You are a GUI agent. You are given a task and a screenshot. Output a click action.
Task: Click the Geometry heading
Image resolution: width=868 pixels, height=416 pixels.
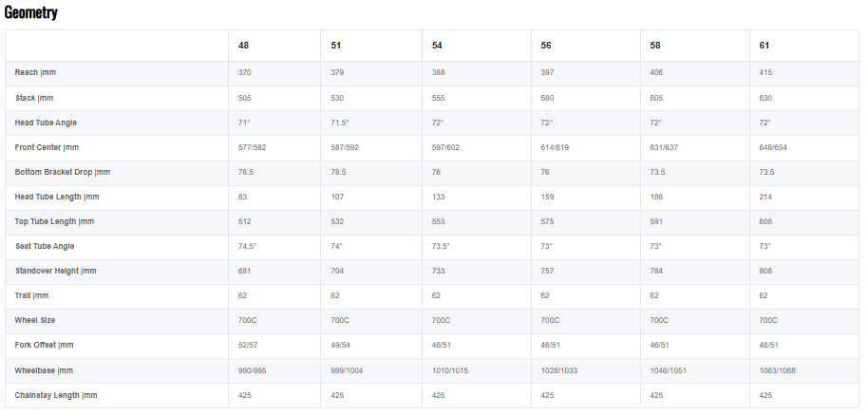coord(30,12)
